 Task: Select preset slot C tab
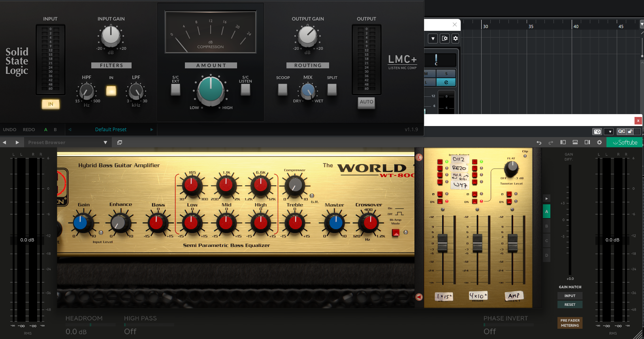(547, 241)
